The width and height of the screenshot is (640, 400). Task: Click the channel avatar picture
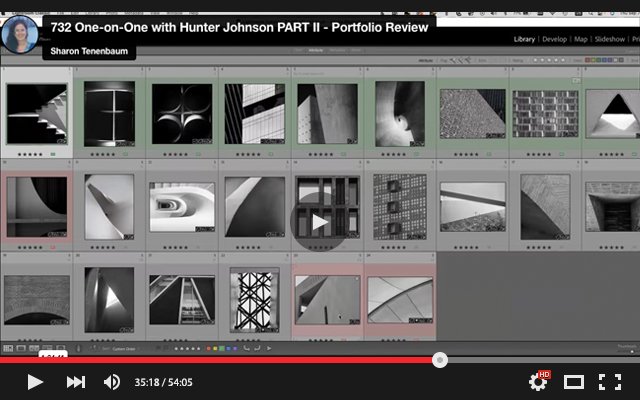[x=20, y=34]
